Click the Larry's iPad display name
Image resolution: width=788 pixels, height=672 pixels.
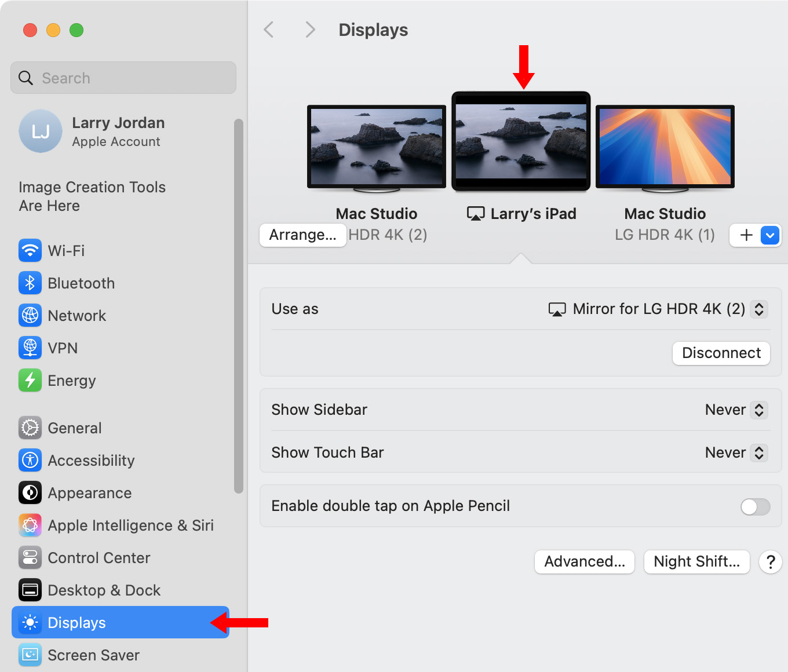coord(533,214)
